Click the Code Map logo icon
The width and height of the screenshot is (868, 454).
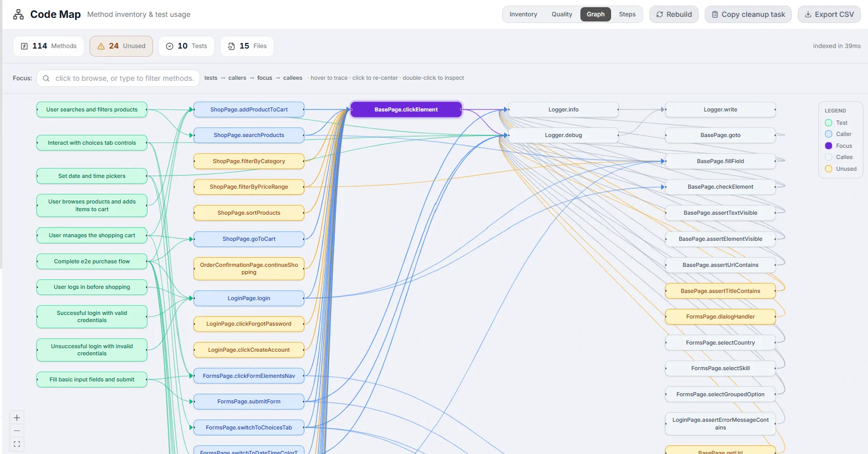pos(18,14)
